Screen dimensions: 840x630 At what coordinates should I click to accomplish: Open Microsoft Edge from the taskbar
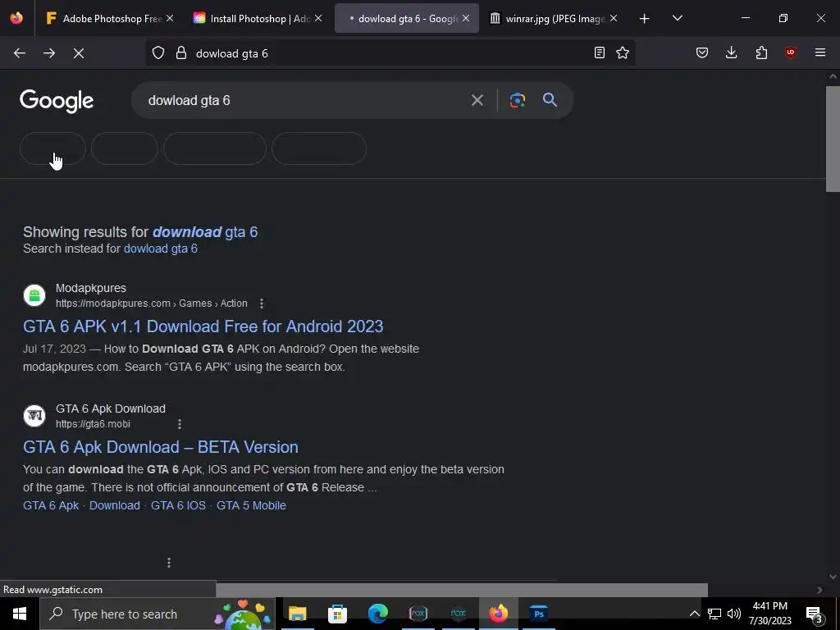coord(377,614)
